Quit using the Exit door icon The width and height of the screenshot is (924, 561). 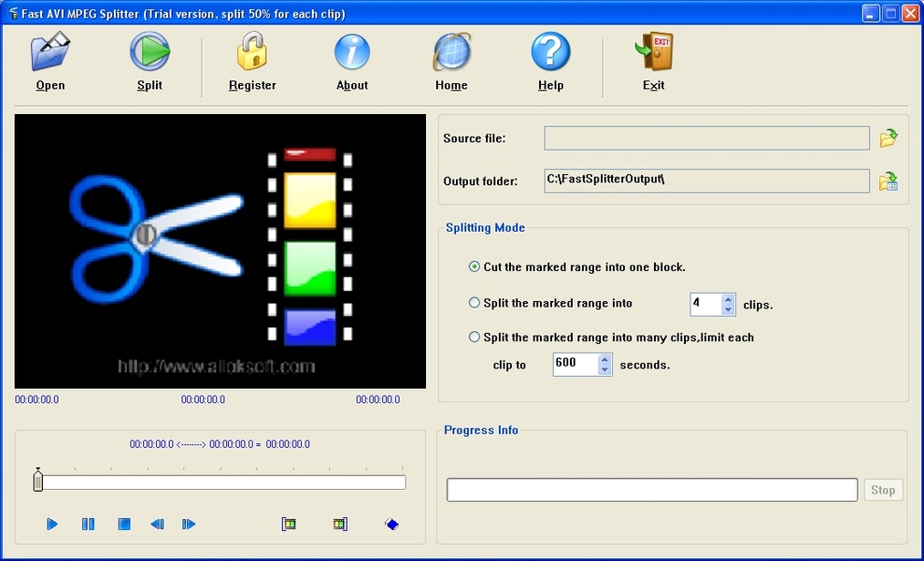[653, 52]
